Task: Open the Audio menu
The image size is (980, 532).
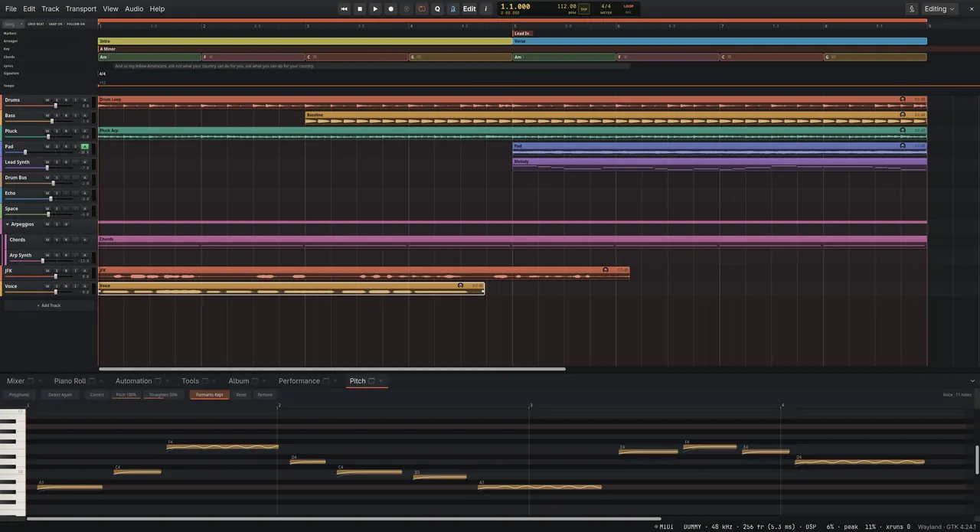Action: click(134, 9)
